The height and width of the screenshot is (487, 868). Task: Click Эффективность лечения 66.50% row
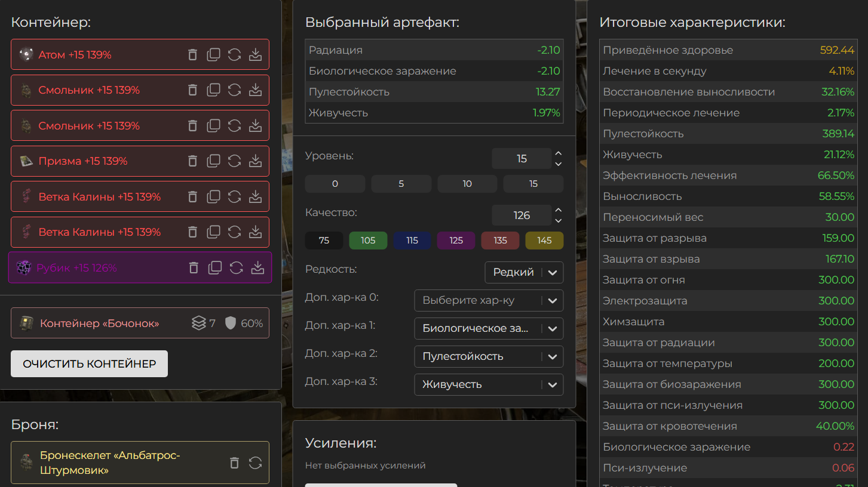pos(729,175)
